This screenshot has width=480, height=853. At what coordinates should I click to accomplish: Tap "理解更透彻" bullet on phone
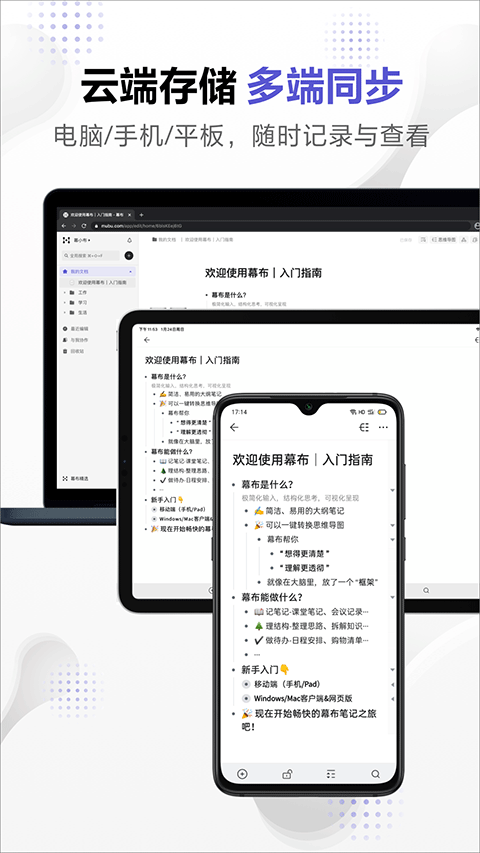click(304, 568)
